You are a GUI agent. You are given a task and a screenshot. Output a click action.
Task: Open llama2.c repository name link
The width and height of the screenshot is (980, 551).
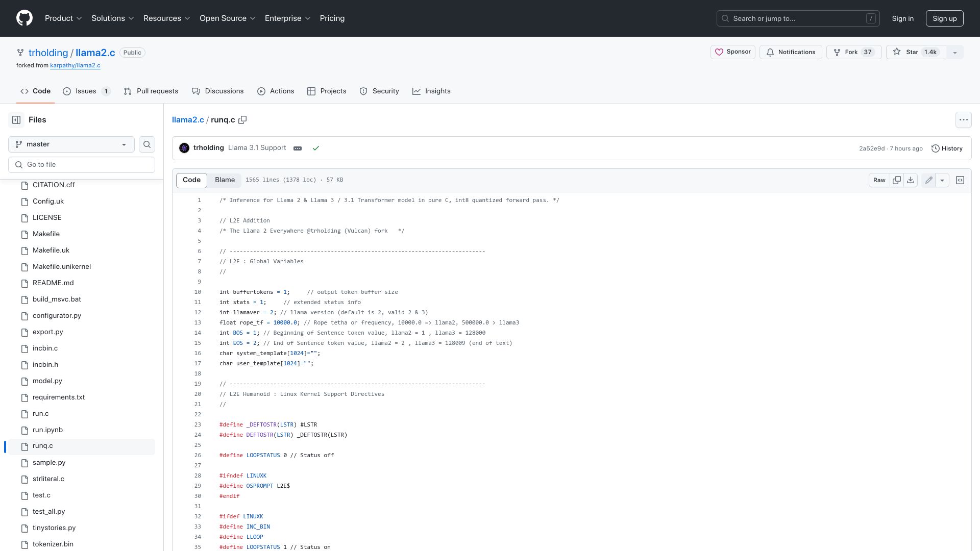tap(95, 53)
